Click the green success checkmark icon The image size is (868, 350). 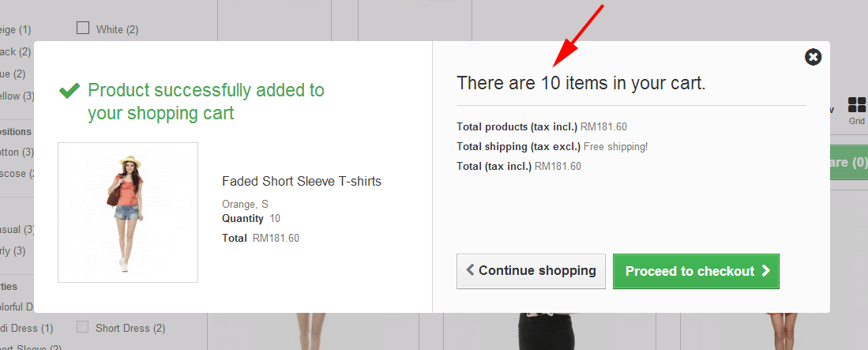coord(70,91)
